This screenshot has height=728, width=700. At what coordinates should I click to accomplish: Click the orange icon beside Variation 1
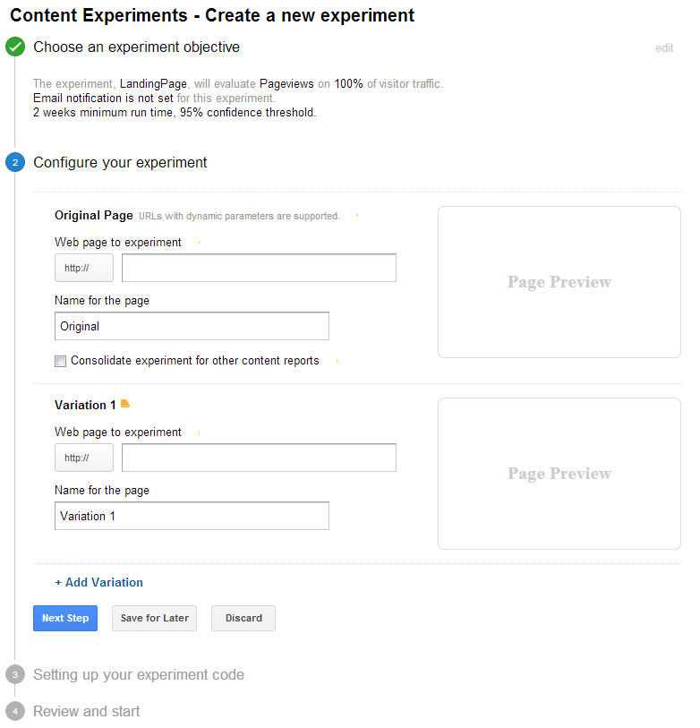tap(125, 405)
